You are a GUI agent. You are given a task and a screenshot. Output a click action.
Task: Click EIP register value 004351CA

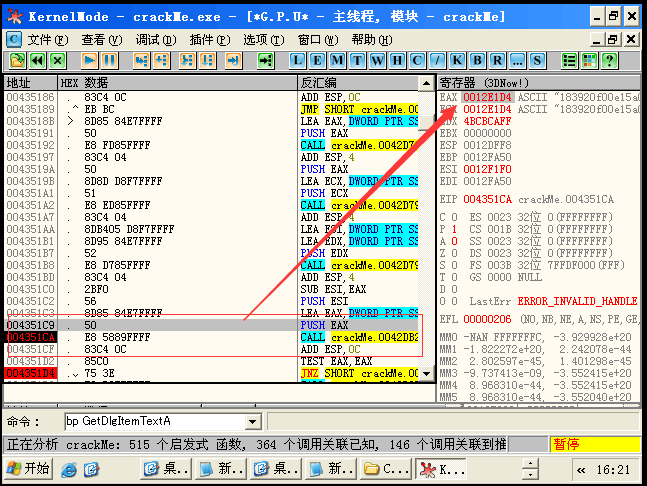[x=487, y=200]
